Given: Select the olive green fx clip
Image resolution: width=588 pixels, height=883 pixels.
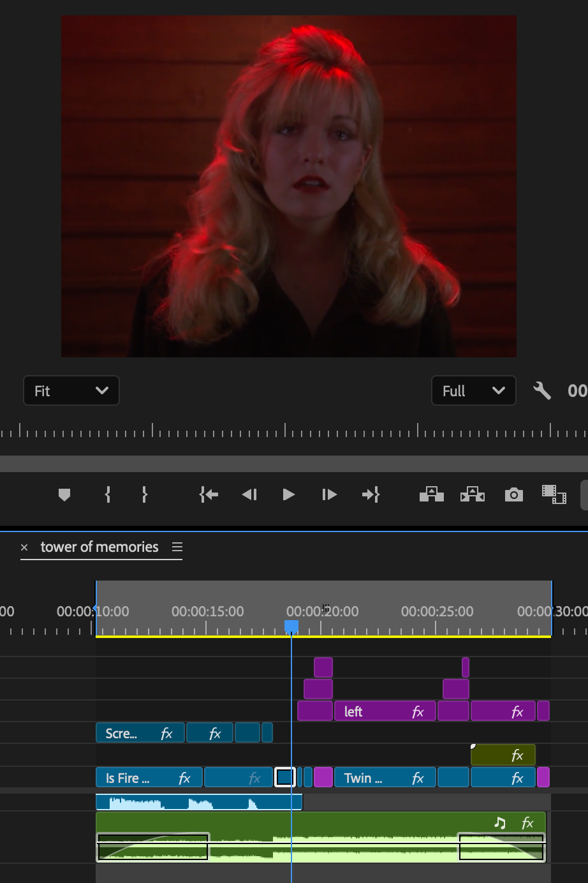Looking at the screenshot, I should 503,755.
